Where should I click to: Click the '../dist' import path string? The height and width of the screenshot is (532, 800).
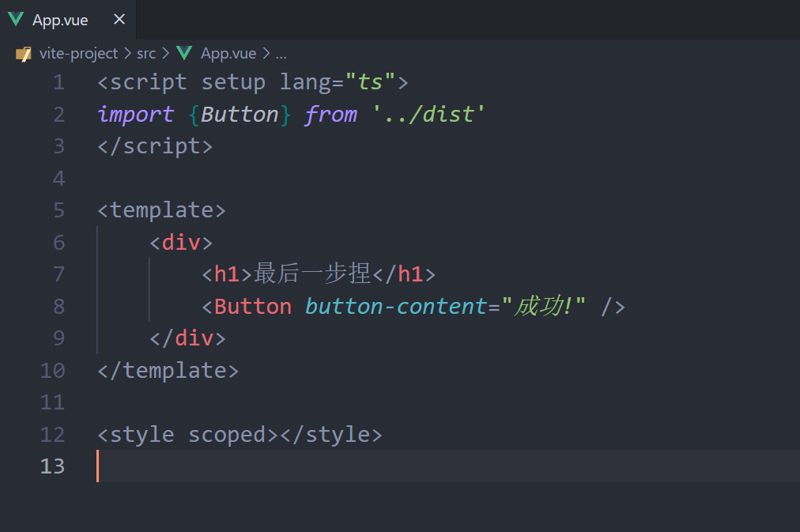tap(428, 115)
